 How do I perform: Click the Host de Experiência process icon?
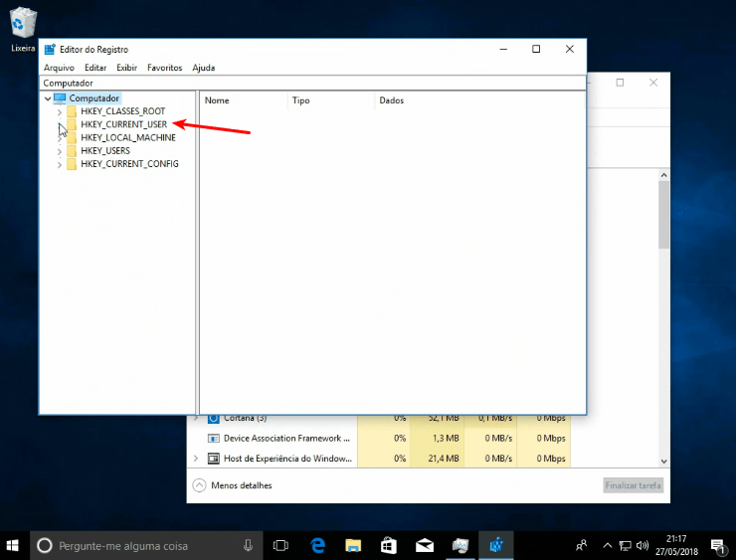(214, 459)
